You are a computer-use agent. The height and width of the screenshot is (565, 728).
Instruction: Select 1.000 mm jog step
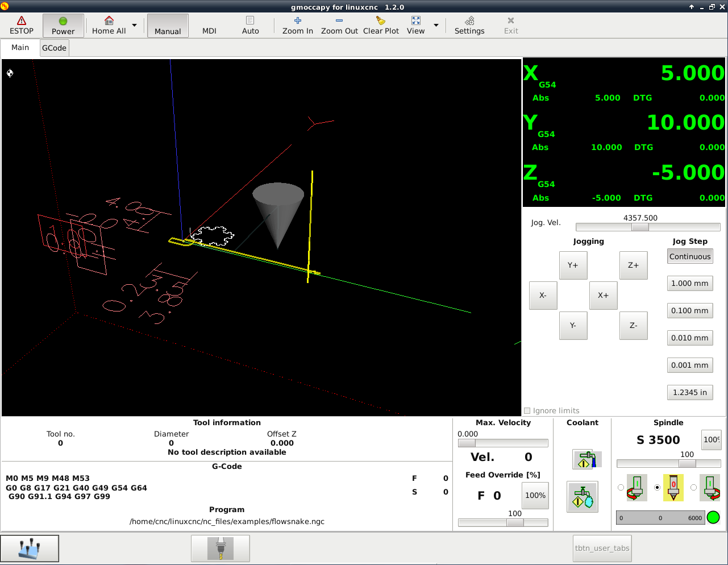click(690, 284)
